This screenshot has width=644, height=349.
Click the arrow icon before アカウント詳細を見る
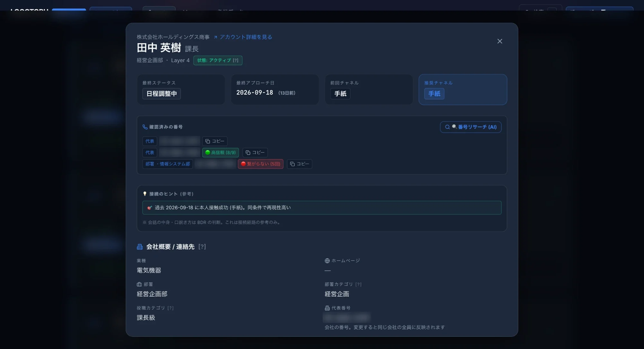click(215, 37)
